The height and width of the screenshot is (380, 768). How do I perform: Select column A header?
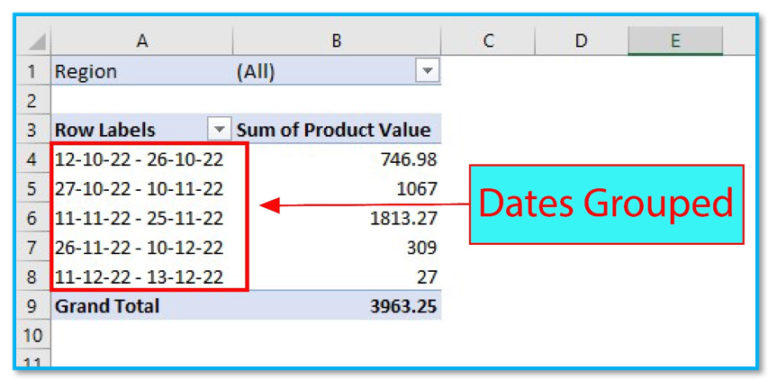[x=142, y=41]
